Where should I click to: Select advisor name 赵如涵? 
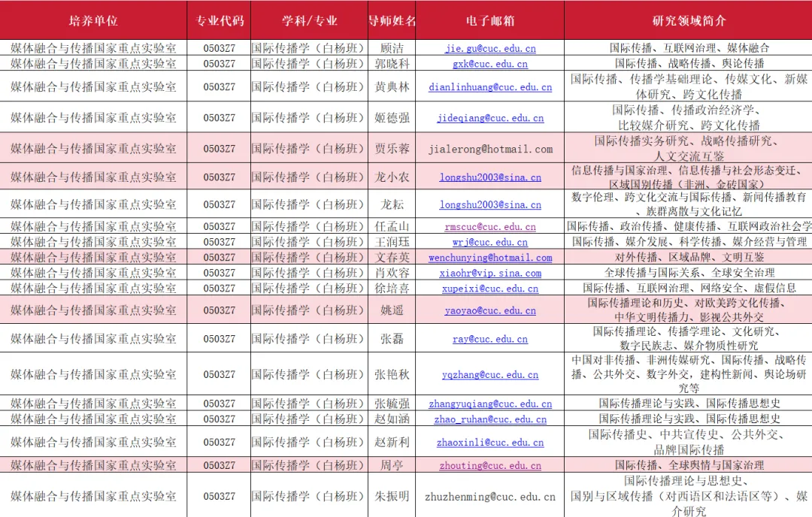[392, 419]
